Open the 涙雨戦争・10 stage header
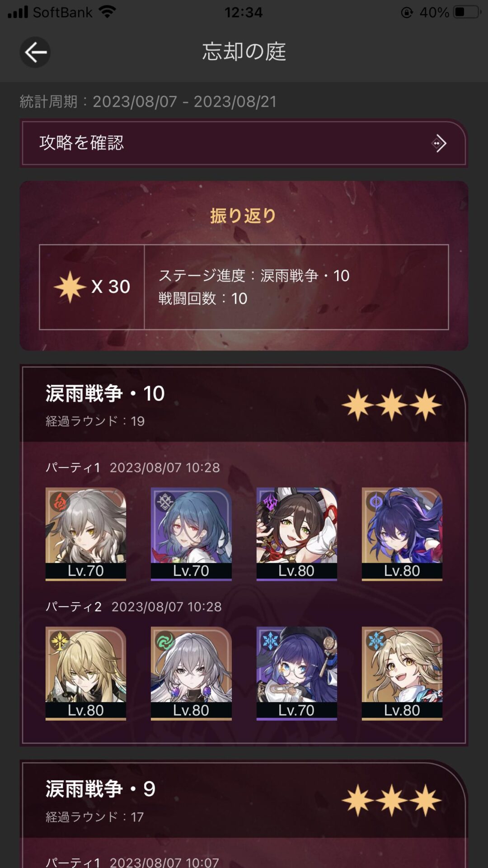The image size is (488, 868). 244,405
